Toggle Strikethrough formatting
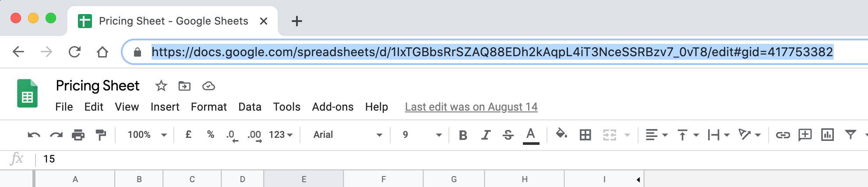 pos(508,135)
